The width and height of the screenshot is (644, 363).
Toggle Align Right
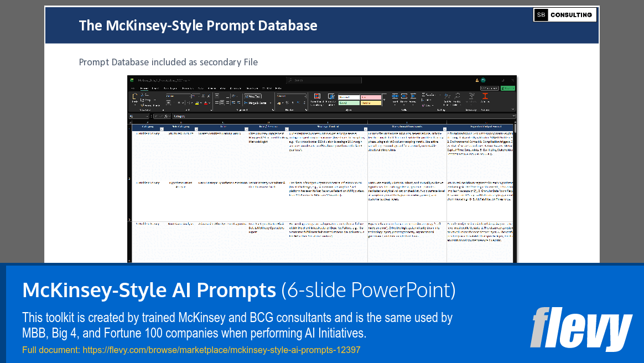[x=227, y=103]
